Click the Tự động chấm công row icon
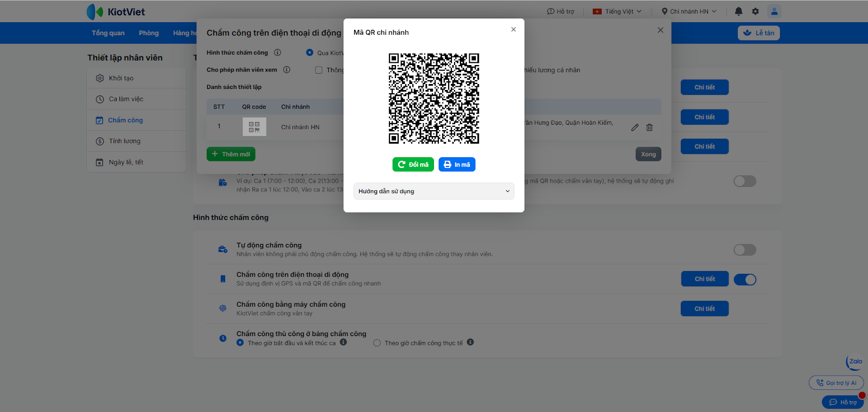The image size is (868, 412). pyautogui.click(x=222, y=249)
